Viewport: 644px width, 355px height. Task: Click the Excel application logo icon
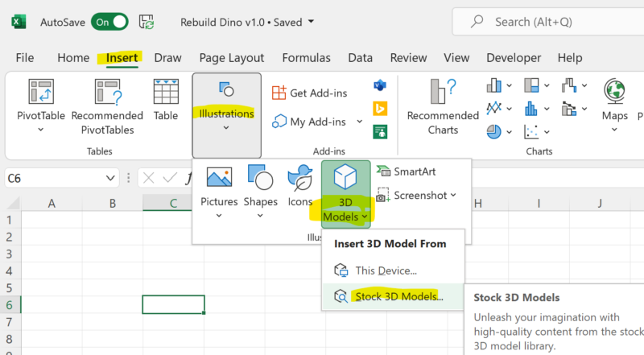[x=18, y=22]
